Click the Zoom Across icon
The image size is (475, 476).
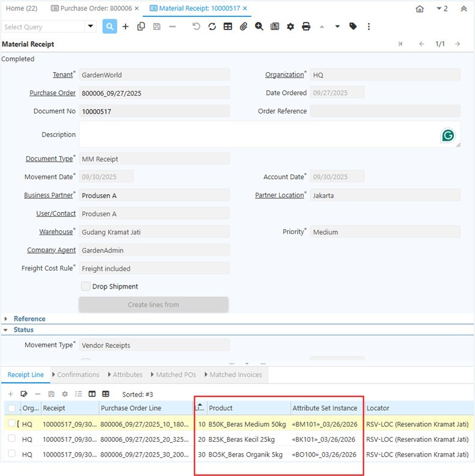click(259, 26)
